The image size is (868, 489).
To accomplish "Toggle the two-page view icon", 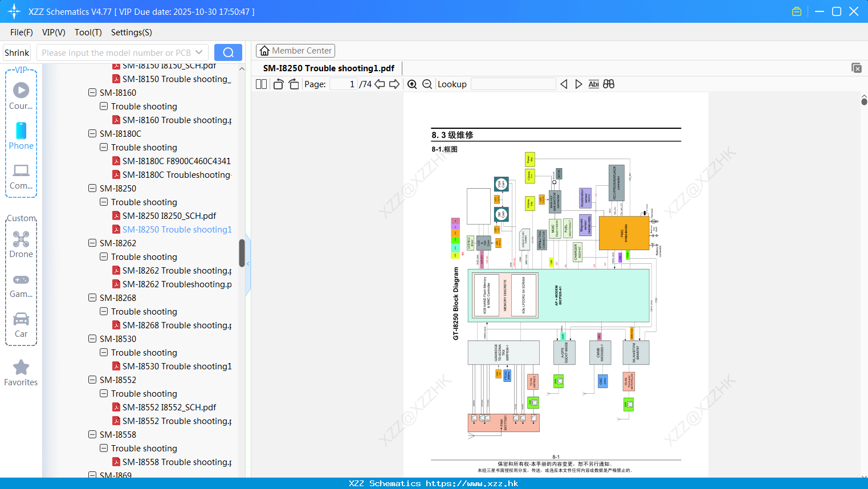I will point(261,84).
